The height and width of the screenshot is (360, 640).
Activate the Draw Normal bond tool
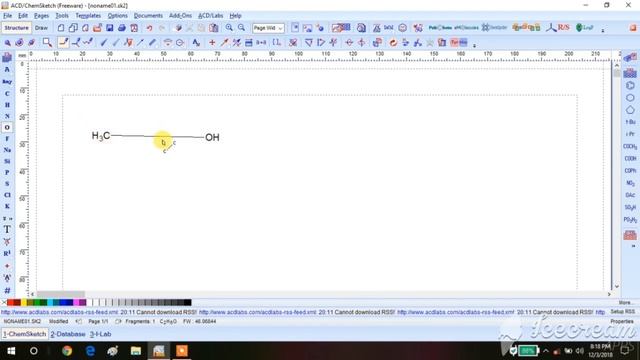pos(63,42)
